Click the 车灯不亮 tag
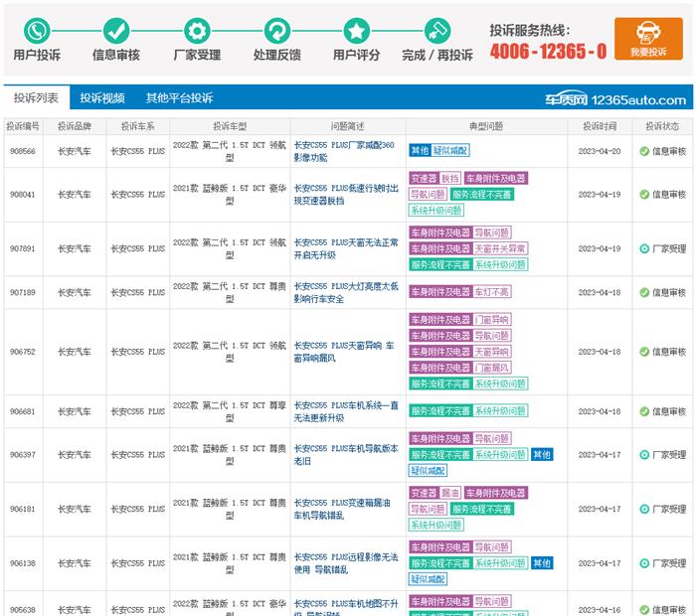 click(492, 292)
